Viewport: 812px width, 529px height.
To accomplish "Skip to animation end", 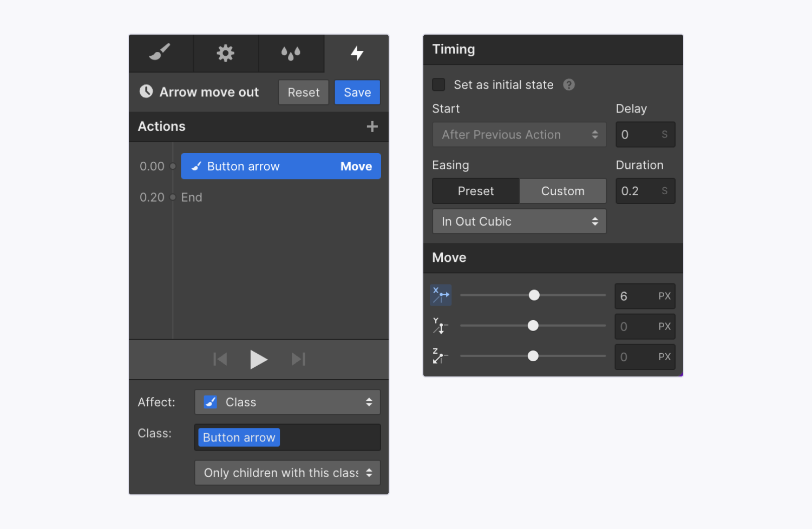I will (298, 359).
